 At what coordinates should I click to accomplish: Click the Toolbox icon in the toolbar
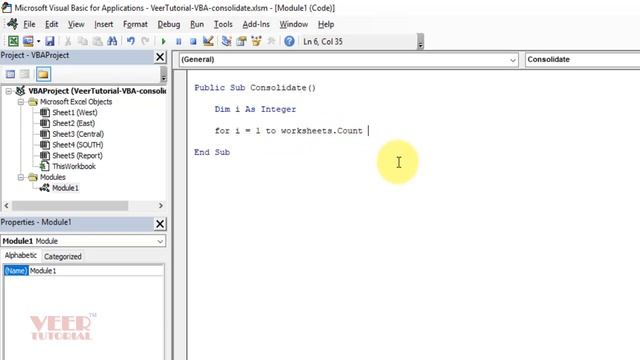(x=271, y=41)
